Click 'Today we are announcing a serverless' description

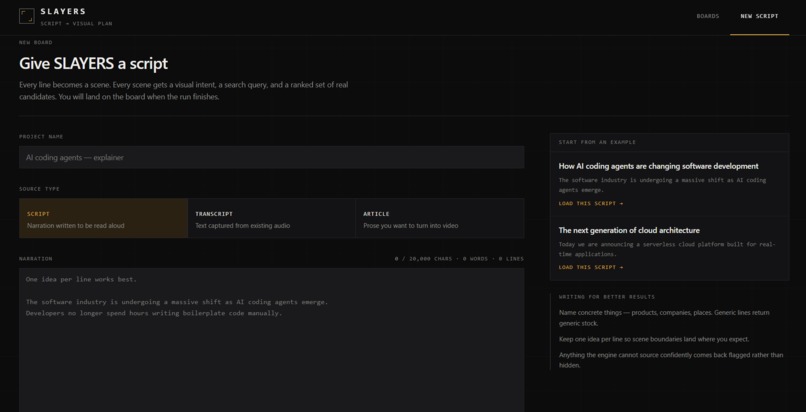pyautogui.click(x=667, y=249)
